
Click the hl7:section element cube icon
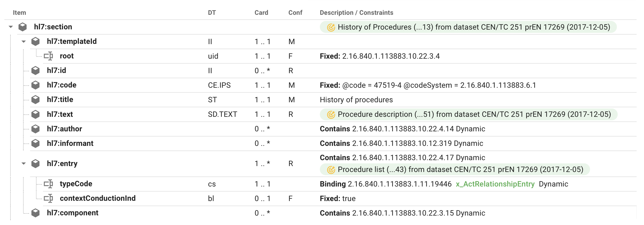point(23,27)
